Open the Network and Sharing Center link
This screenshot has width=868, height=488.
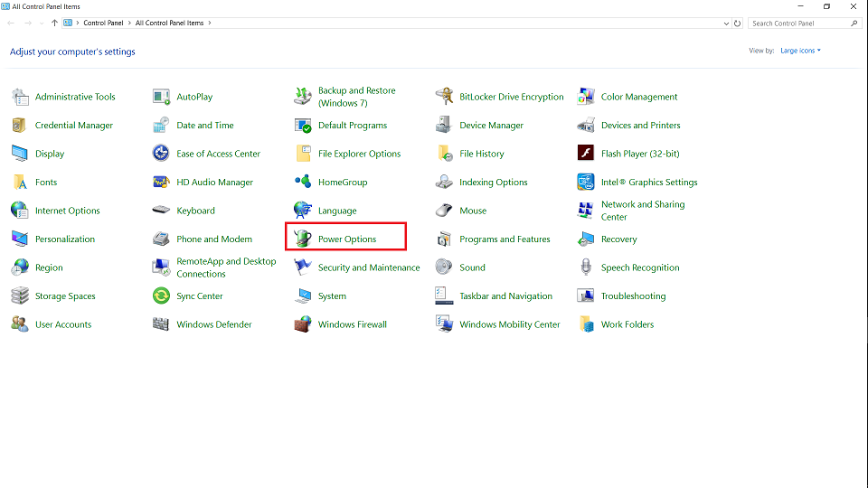click(643, 211)
